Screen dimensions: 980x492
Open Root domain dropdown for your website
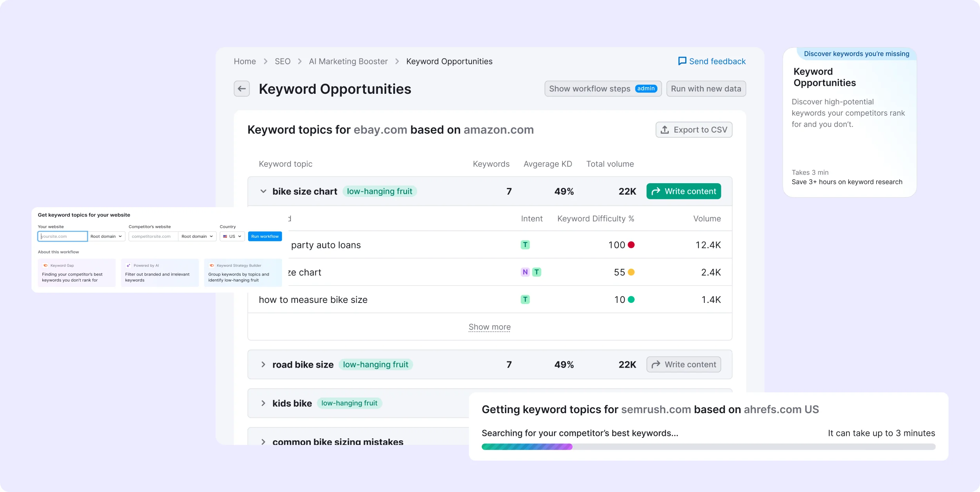coord(106,236)
